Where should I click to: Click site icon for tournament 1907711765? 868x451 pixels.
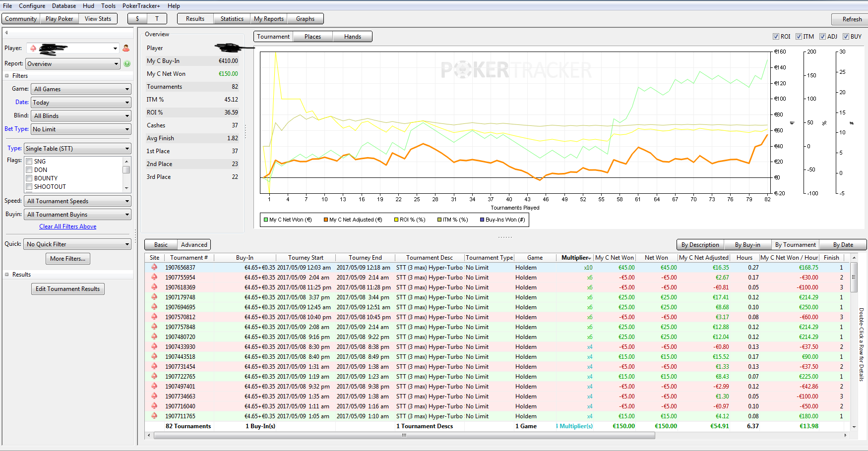154,416
